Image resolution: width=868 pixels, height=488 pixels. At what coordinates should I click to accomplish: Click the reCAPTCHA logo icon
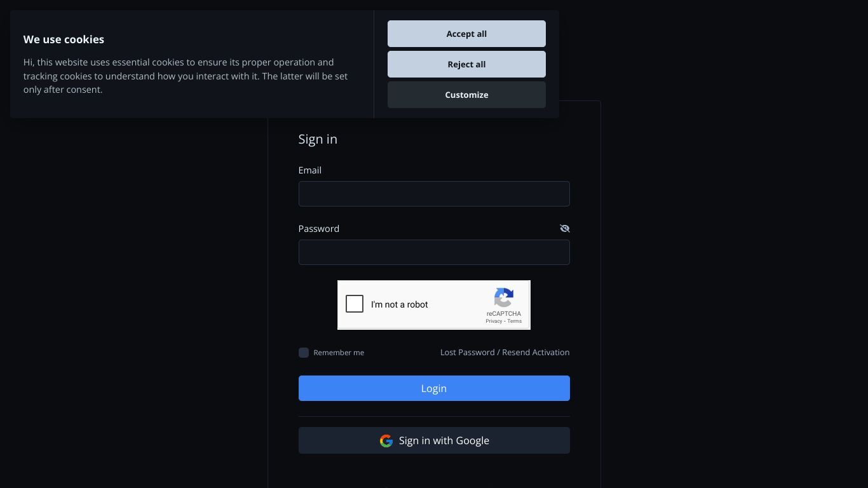coord(504,298)
